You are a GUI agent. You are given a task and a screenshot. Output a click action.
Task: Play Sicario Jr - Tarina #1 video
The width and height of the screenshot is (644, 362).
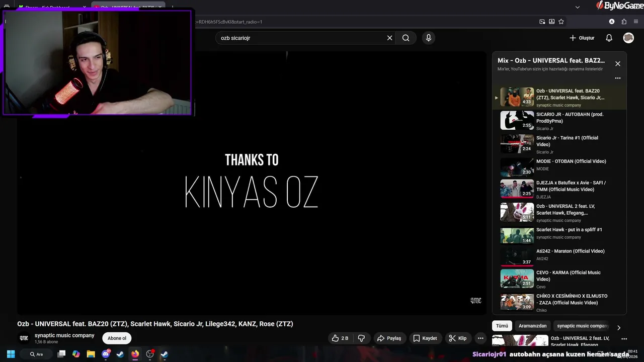pos(559,144)
